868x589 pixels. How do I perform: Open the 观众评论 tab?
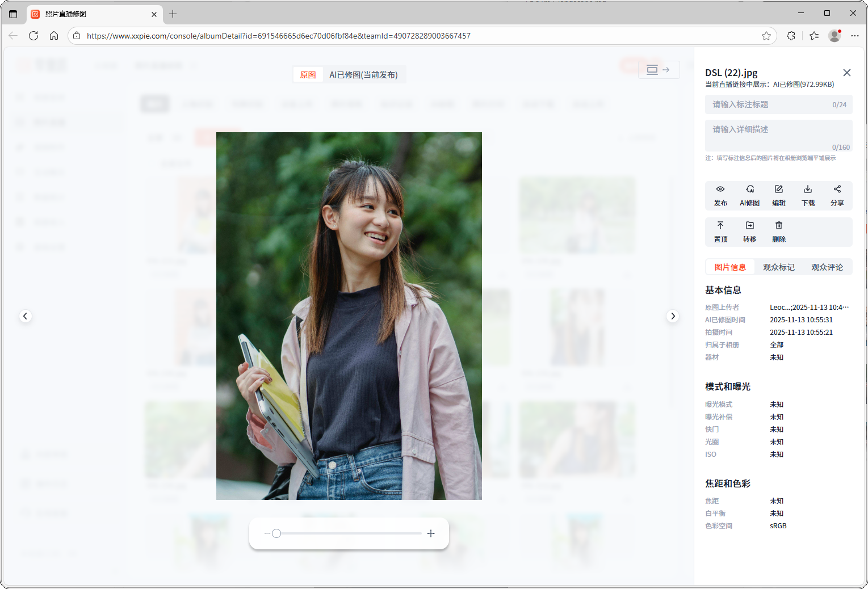pyautogui.click(x=827, y=267)
